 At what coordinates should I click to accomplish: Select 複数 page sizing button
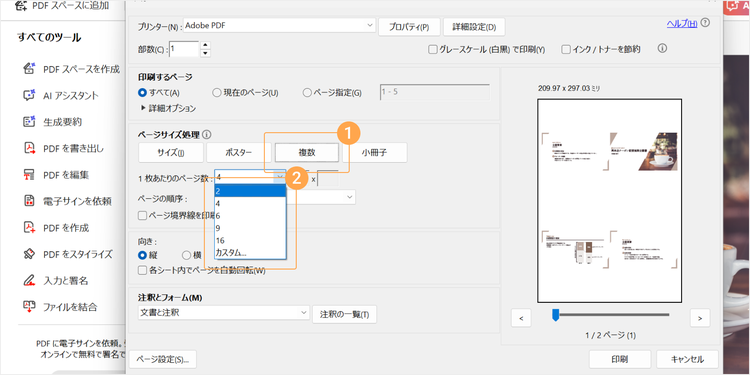pos(307,153)
